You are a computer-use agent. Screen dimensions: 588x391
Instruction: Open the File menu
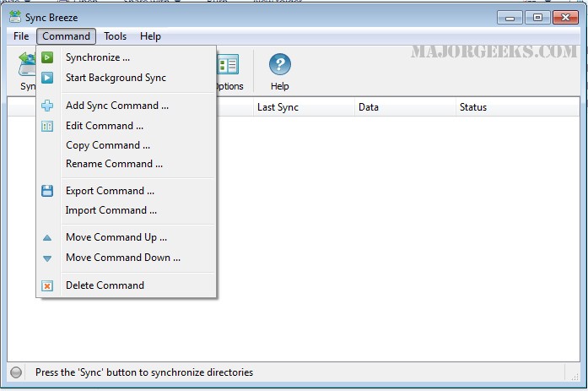(21, 36)
